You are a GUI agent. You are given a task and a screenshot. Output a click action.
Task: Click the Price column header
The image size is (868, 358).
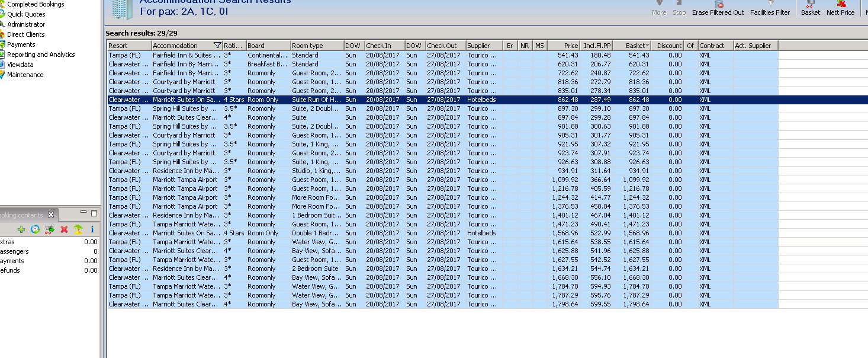pyautogui.click(x=564, y=46)
